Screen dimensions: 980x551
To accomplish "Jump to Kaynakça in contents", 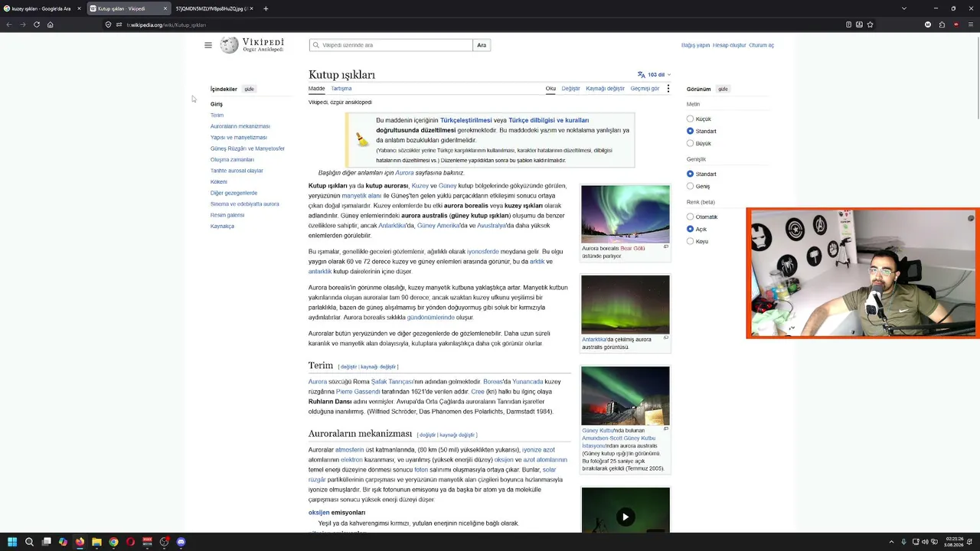I will [x=222, y=227].
